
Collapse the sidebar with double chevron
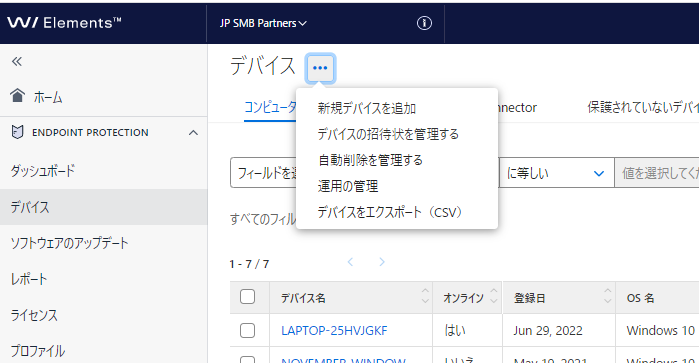click(x=17, y=62)
